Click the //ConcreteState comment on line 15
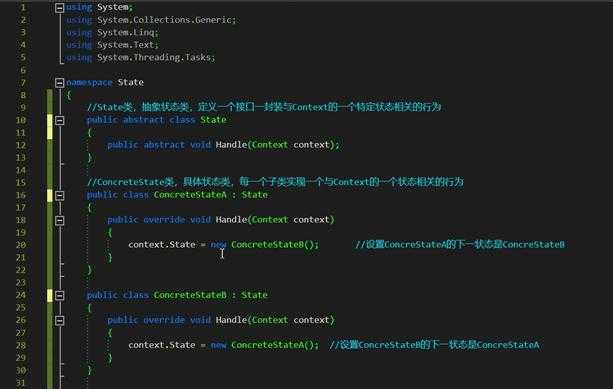 tap(275, 182)
